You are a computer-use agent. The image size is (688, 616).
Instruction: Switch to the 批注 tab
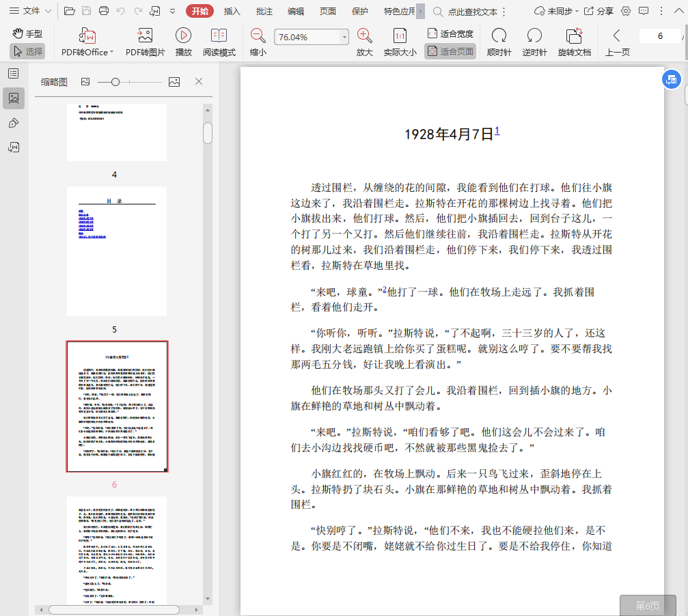coord(264,12)
